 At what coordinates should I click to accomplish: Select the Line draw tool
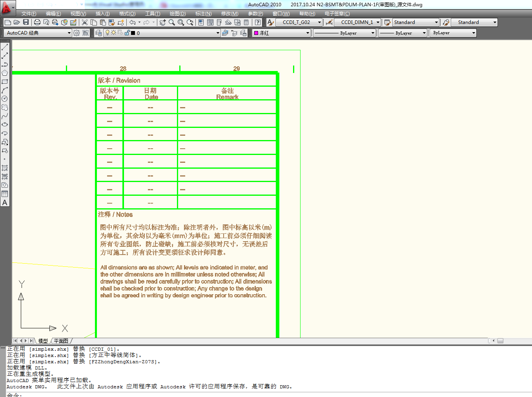(x=5, y=47)
